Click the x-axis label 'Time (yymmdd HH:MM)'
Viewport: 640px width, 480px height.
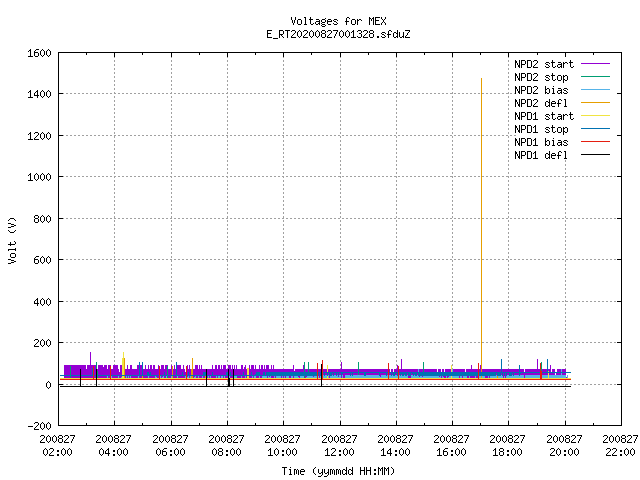[338, 471]
